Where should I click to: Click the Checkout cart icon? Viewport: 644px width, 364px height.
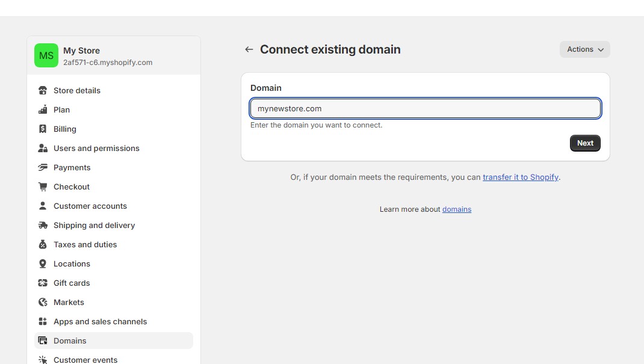43,187
